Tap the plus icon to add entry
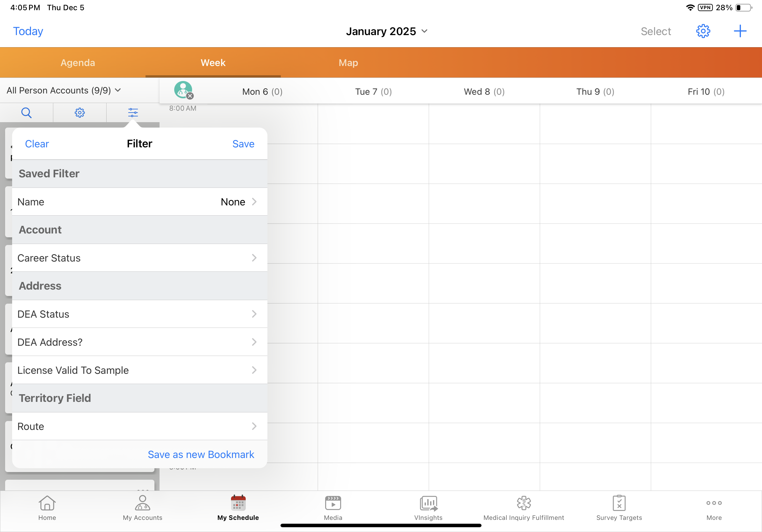Image resolution: width=762 pixels, height=532 pixels. pyautogui.click(x=740, y=31)
